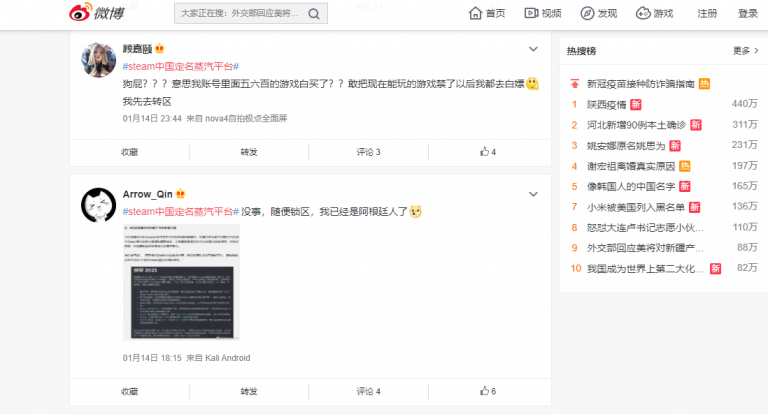Click the video camera icon
768x414 pixels.
click(x=531, y=13)
